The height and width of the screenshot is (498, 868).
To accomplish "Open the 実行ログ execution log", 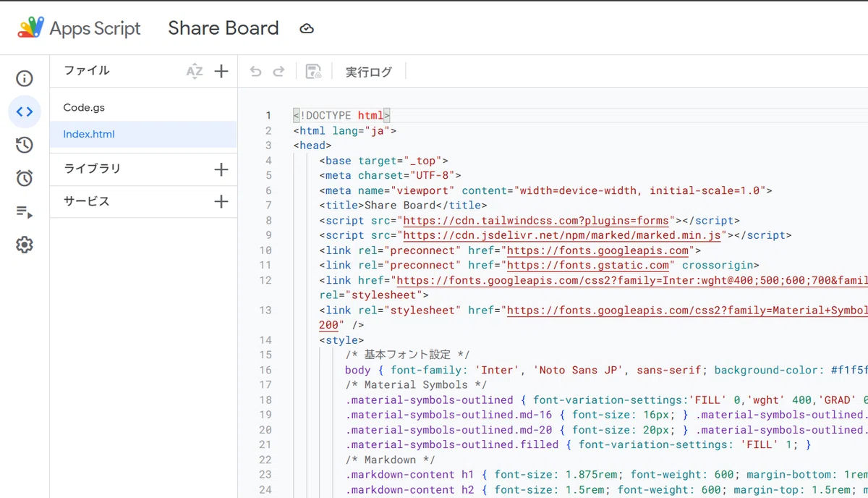I will click(x=368, y=72).
